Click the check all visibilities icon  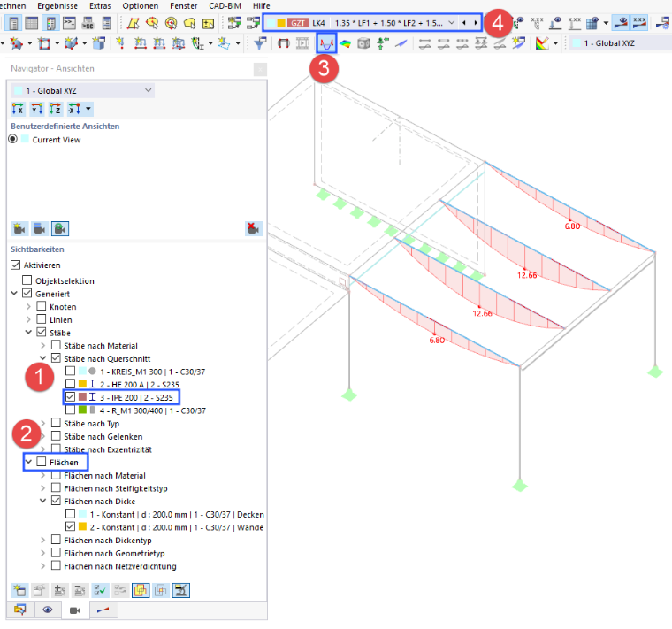click(100, 590)
